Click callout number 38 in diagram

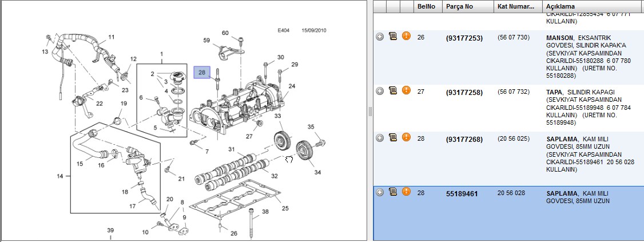[265, 212]
